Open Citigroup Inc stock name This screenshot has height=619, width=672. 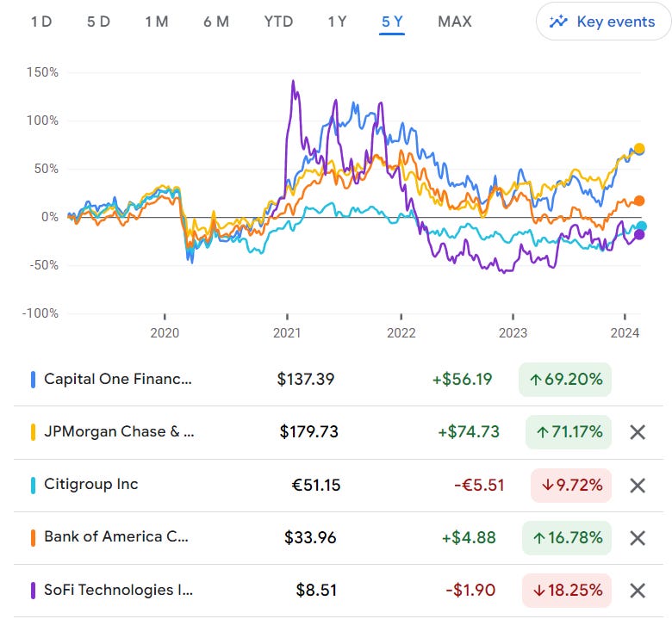91,484
